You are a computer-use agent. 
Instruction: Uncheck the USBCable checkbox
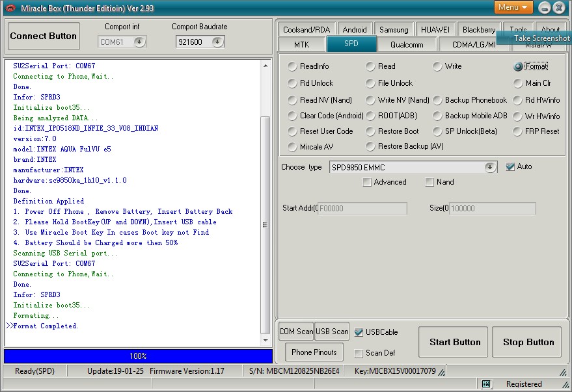click(x=359, y=332)
